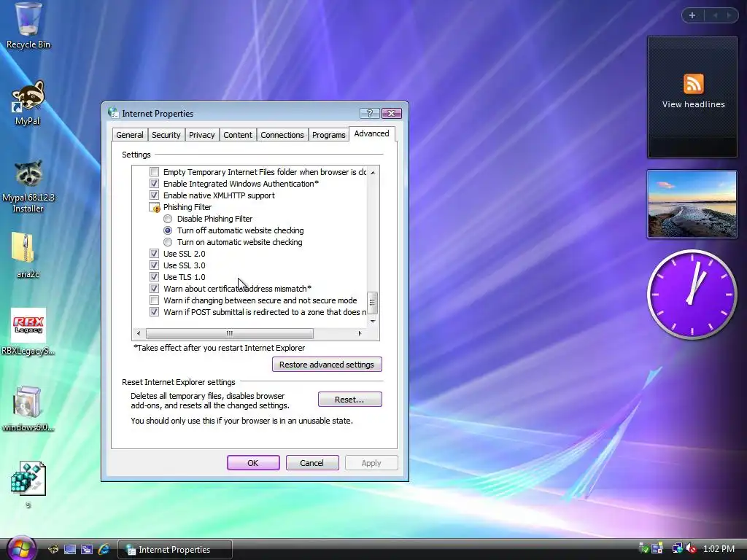Uncheck Warn about certificate address mismatch
The width and height of the screenshot is (747, 560).
click(x=154, y=289)
